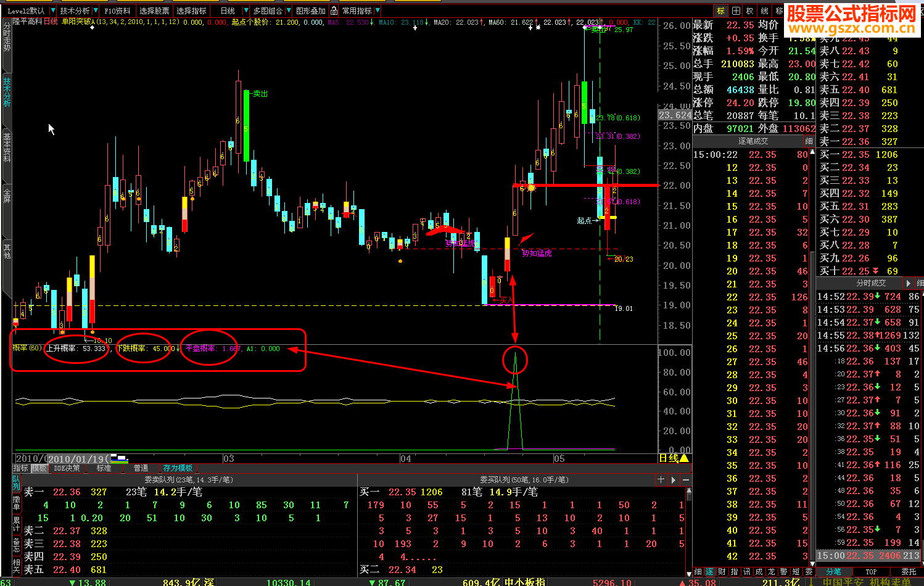This screenshot has height=586, width=924.
Task: Click the 逐 tab in bottom tab strip
Action: (710, 572)
